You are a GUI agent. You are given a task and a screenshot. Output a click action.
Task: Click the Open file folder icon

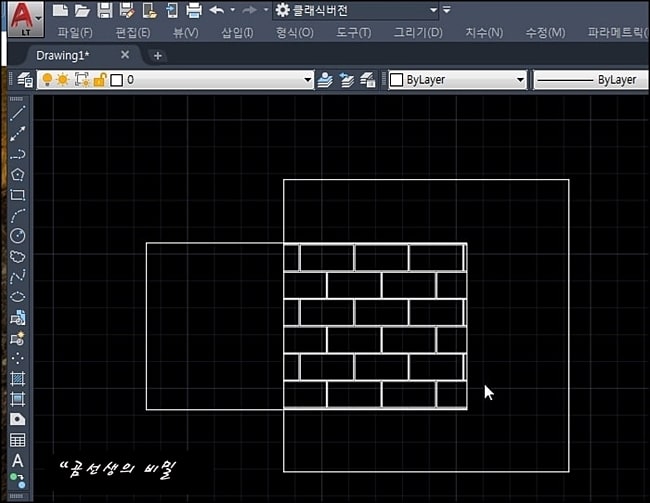pos(82,10)
